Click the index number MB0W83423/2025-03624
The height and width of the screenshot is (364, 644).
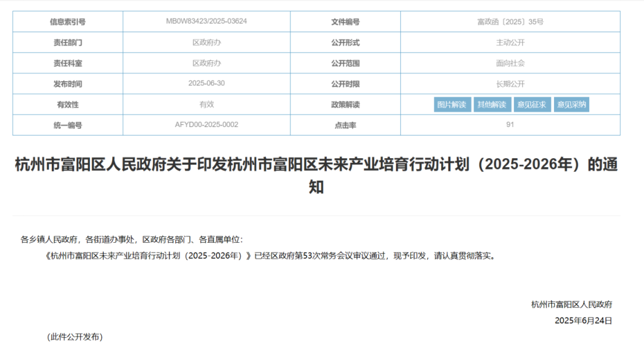point(206,21)
